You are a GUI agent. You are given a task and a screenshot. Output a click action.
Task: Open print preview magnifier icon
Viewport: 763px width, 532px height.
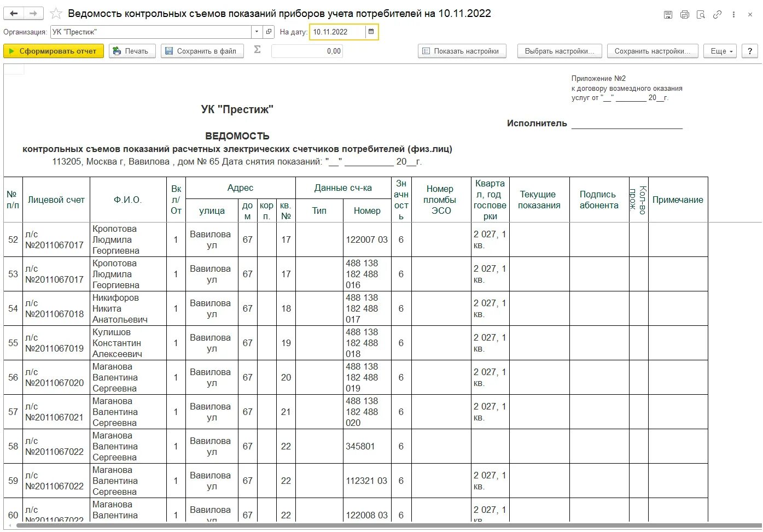(701, 15)
